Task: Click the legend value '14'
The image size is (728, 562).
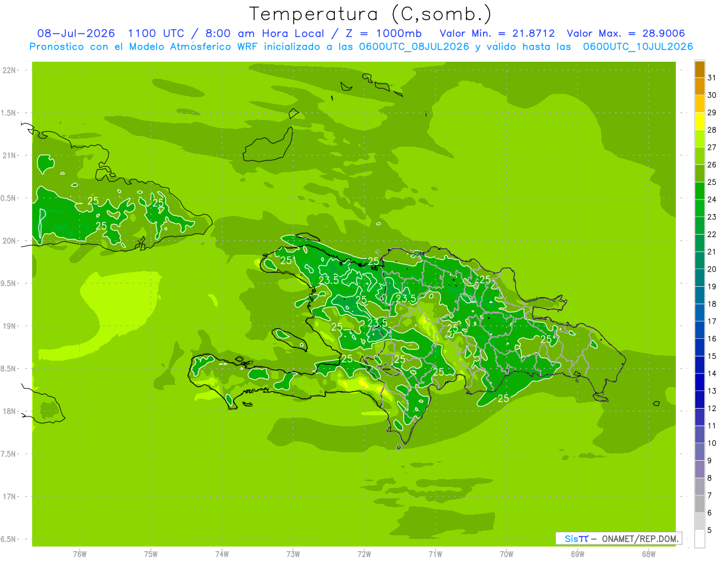Action: coord(712,374)
